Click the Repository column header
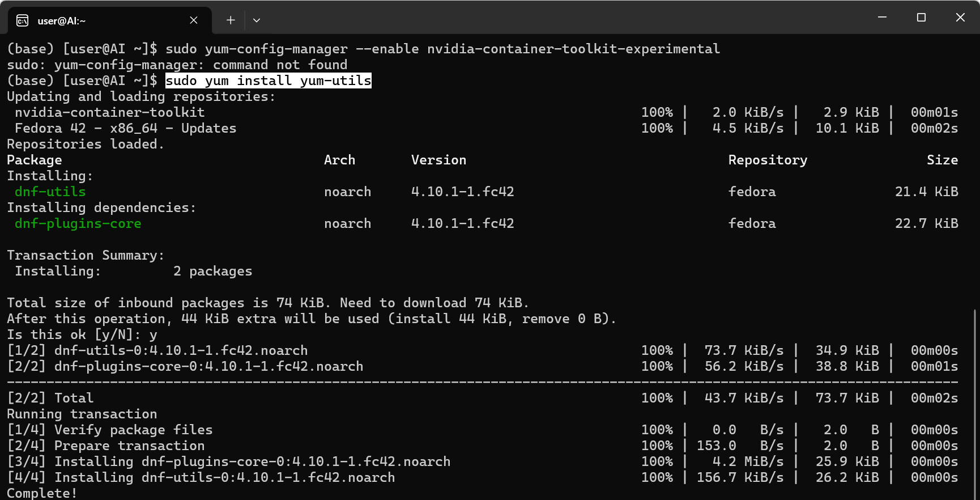This screenshot has height=500, width=980. click(x=768, y=160)
